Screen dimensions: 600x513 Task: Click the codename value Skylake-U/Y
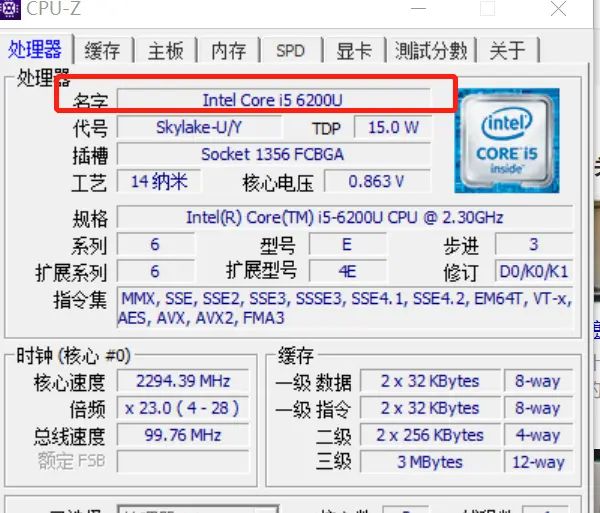coord(199,127)
